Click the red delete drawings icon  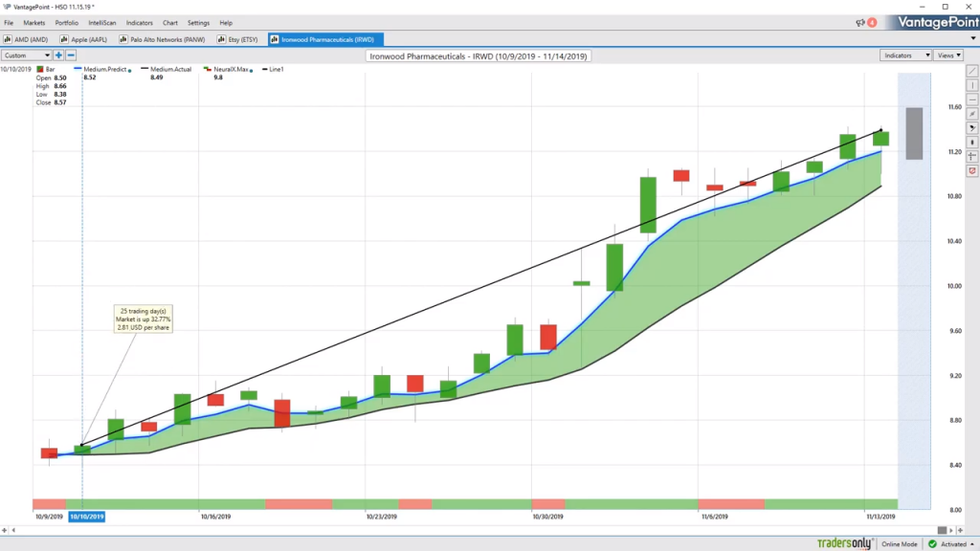tap(972, 170)
